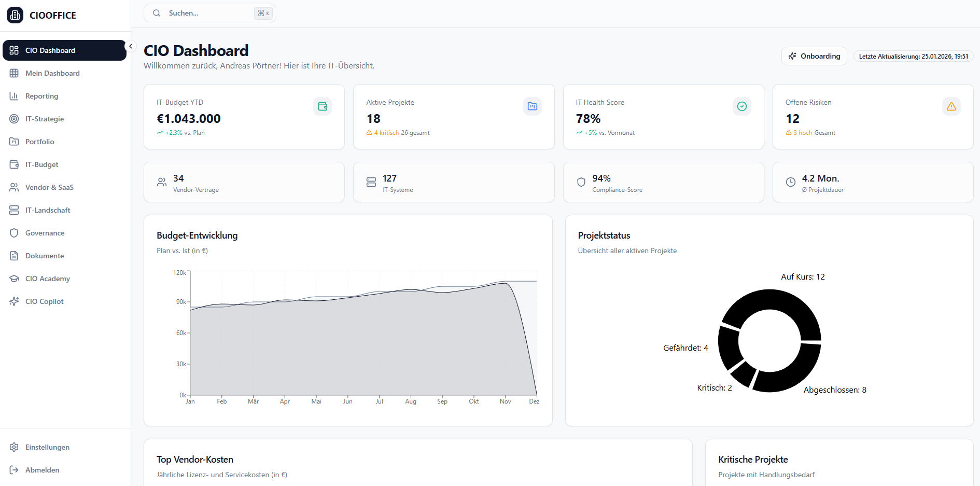Click the Onboarding button
Viewport: 980px width, 486px height.
[814, 56]
